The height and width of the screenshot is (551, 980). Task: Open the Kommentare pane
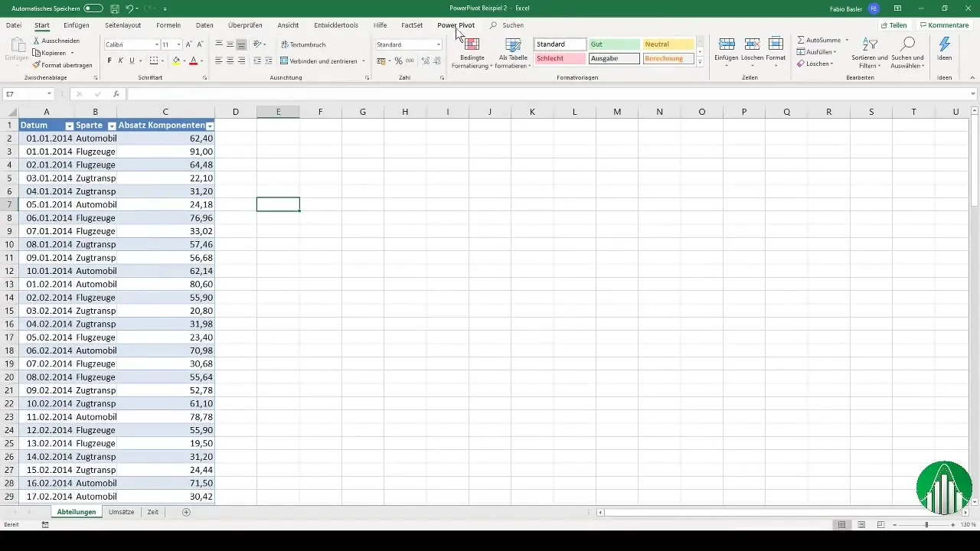click(x=944, y=25)
